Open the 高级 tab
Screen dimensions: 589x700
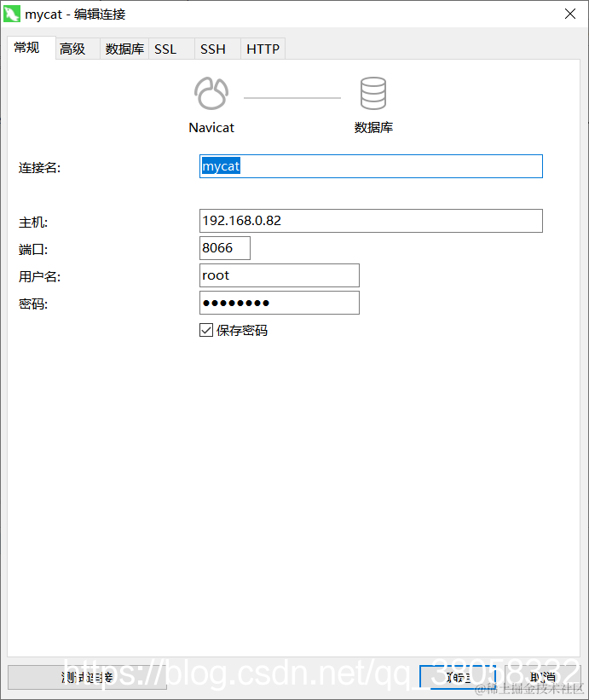tap(78, 49)
